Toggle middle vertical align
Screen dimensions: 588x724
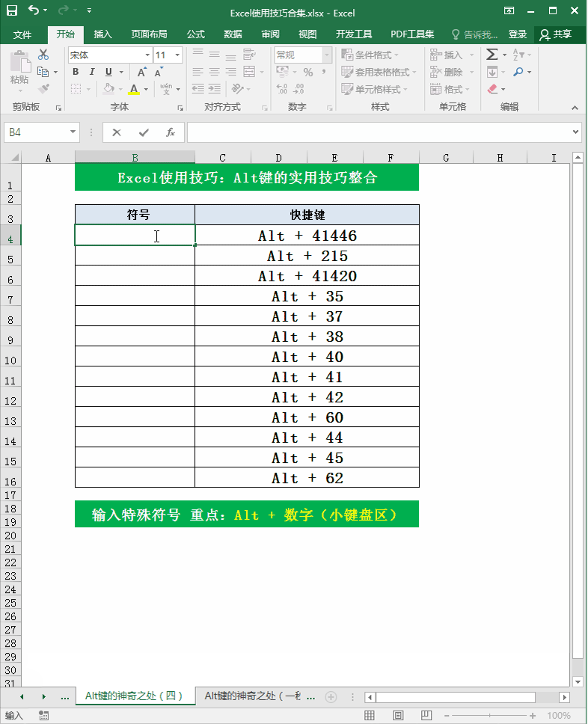click(214, 55)
